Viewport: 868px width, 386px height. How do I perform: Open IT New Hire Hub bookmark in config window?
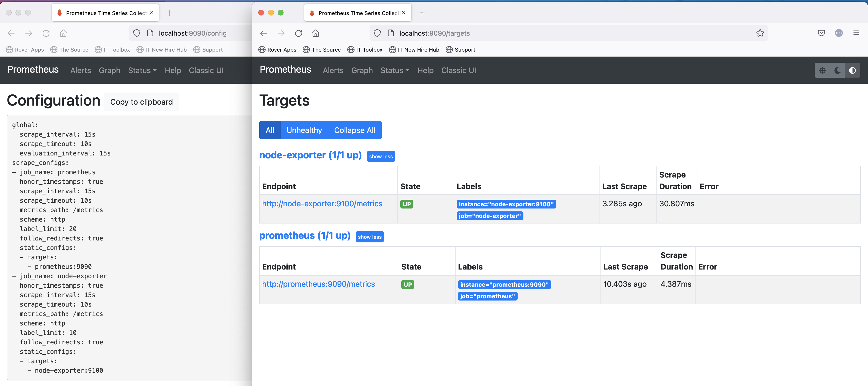click(x=162, y=49)
